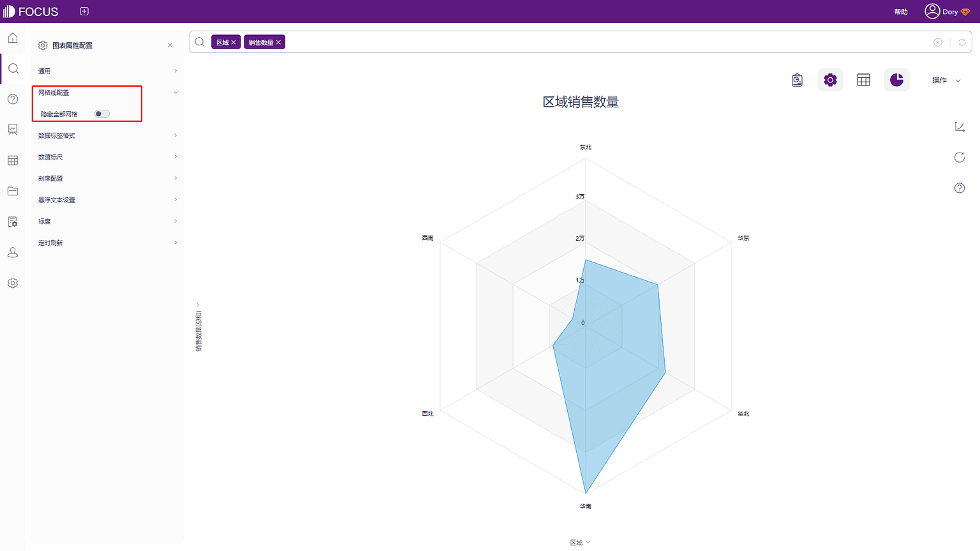Open the user management icon in sidebar

13,252
